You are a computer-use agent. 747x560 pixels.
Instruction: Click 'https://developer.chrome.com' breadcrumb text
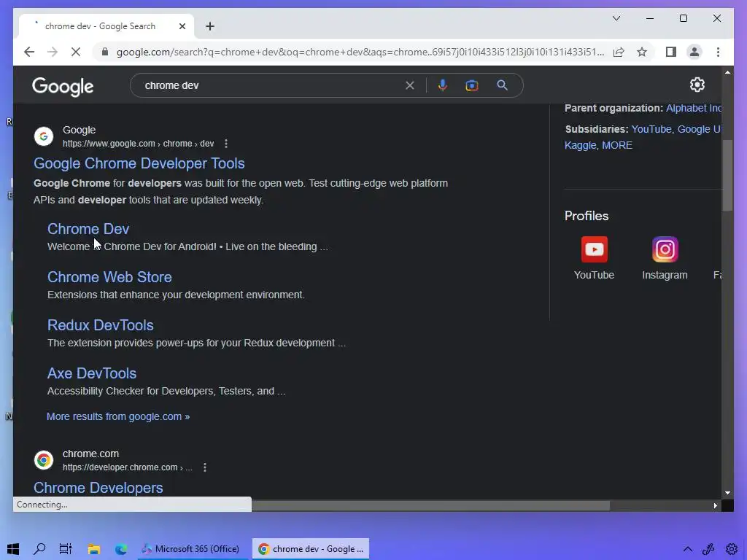point(120,467)
